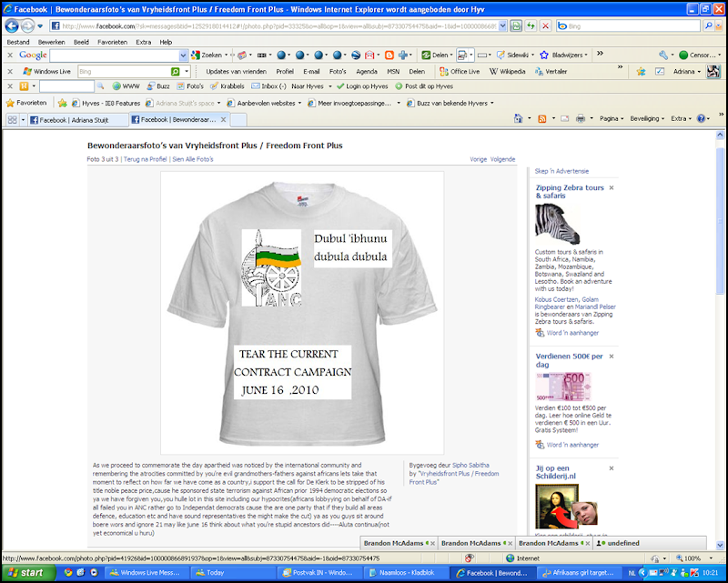Open the Beveiliging dropdown menu

647,119
